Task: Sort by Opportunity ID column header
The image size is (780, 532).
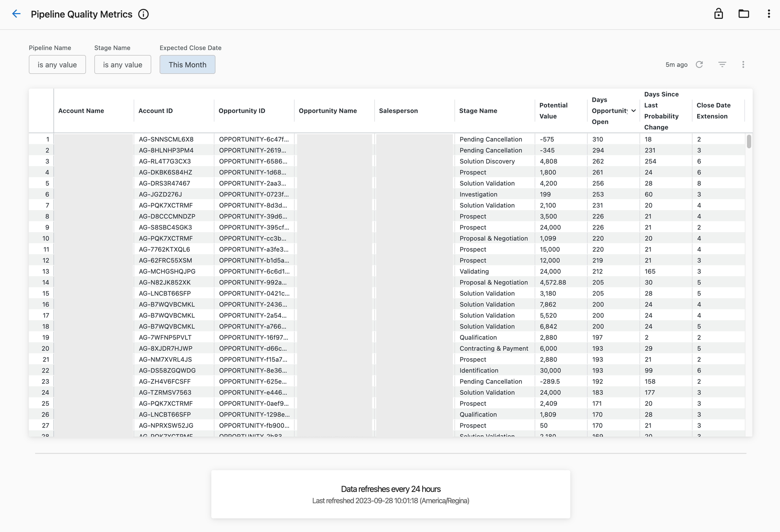Action: coord(242,111)
